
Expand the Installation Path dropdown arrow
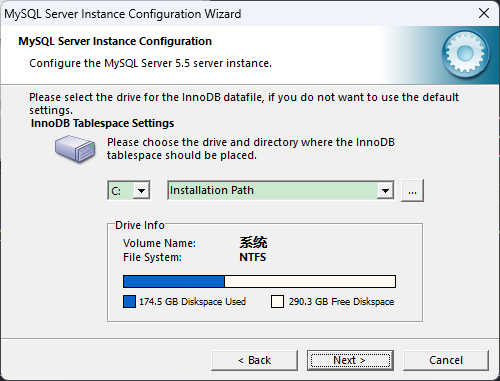pyautogui.click(x=385, y=191)
